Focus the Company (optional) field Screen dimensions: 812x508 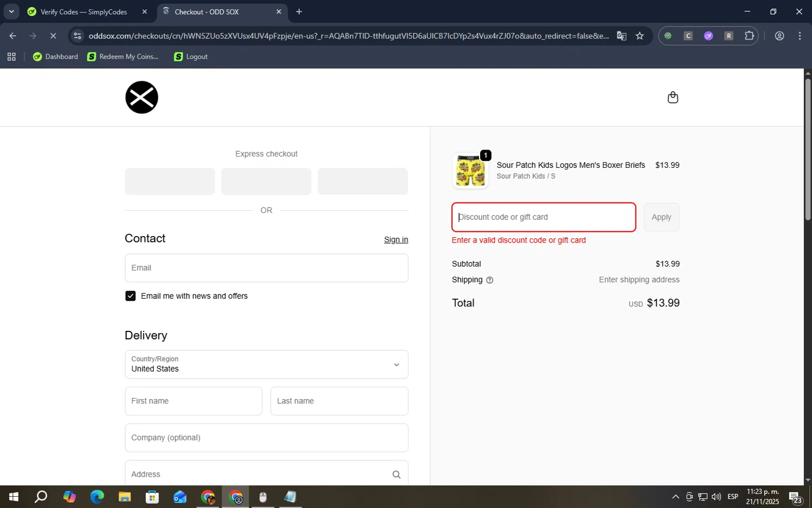click(x=266, y=438)
